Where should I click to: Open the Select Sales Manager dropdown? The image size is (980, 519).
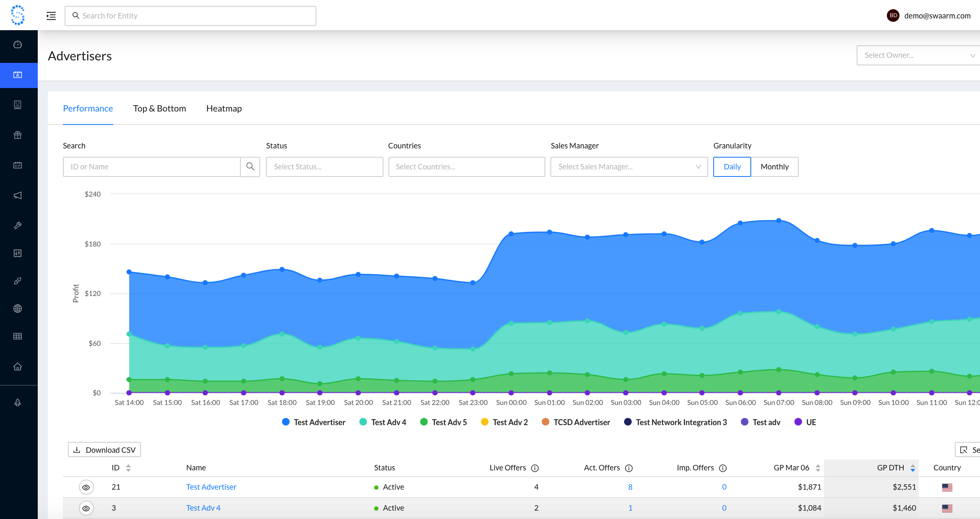click(x=628, y=166)
